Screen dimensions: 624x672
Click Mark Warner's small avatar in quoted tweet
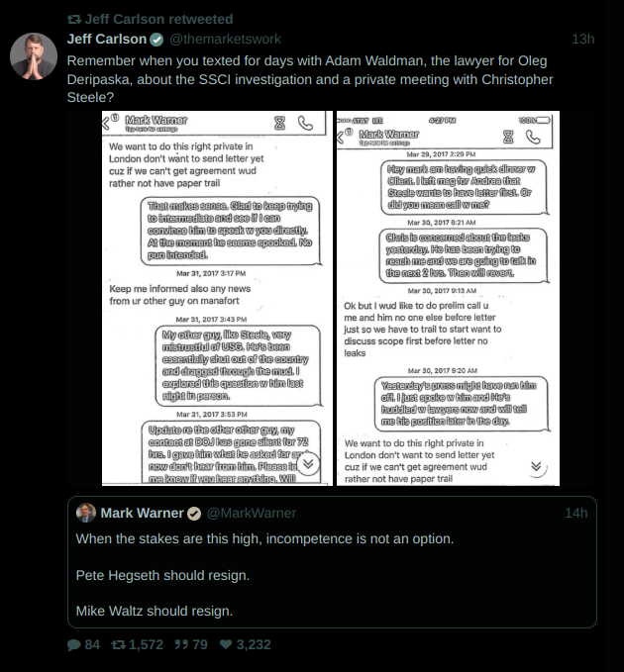coord(86,513)
